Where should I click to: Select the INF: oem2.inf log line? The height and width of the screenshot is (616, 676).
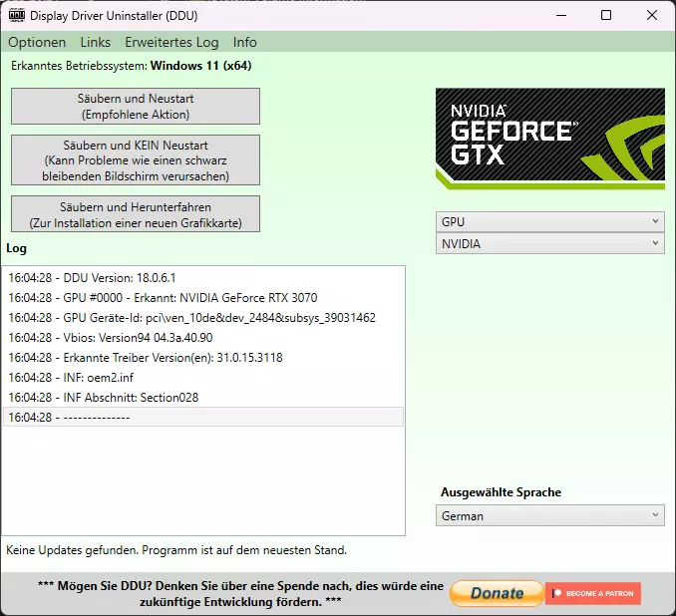pyautogui.click(x=203, y=377)
